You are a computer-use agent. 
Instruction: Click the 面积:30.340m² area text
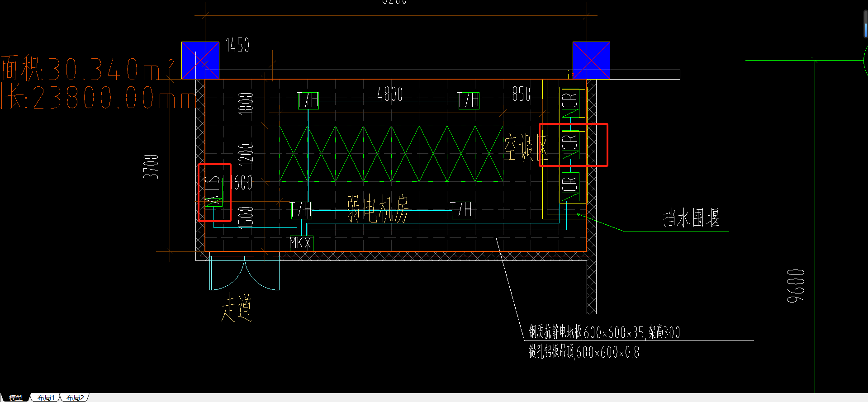click(88, 68)
